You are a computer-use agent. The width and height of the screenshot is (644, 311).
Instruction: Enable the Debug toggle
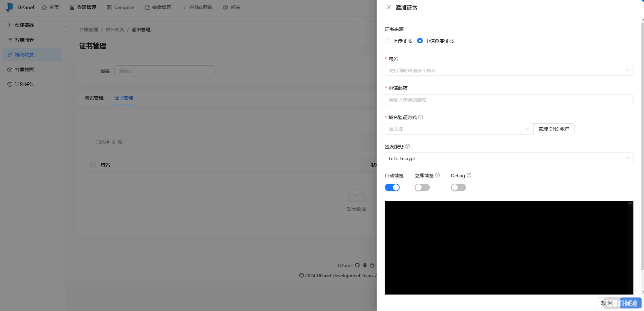pos(458,187)
